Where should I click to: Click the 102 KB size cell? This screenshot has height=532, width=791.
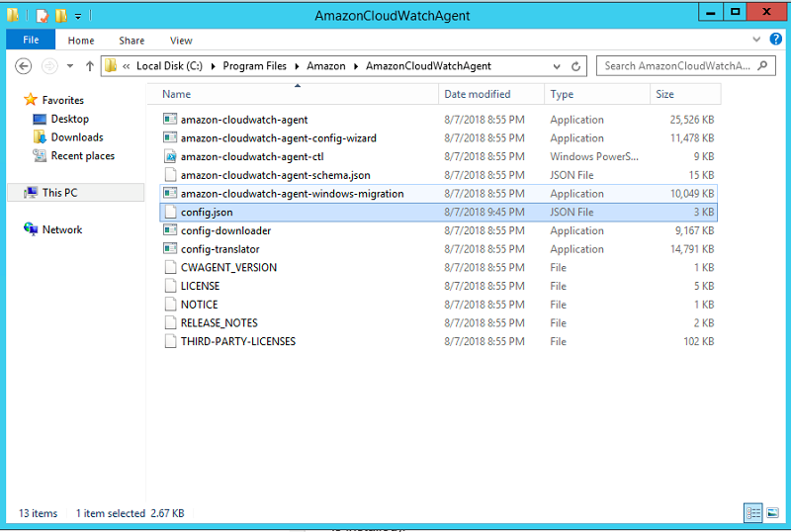pos(699,341)
